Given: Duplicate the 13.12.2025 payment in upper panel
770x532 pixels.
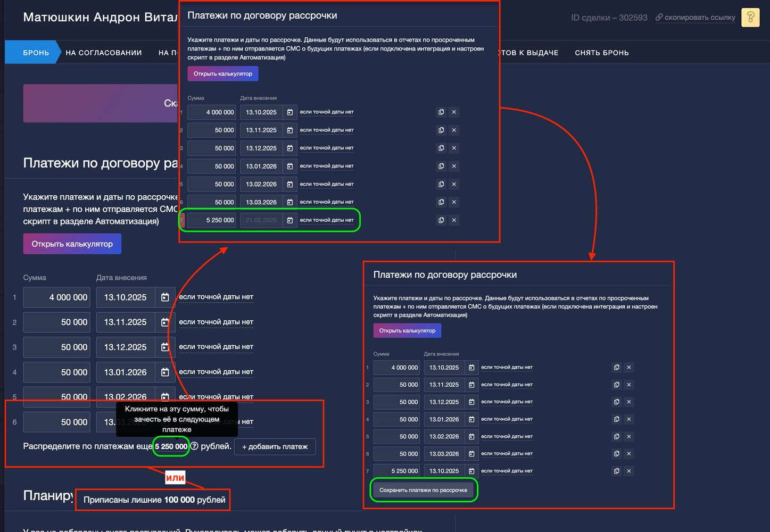Looking at the screenshot, I should 441,148.
